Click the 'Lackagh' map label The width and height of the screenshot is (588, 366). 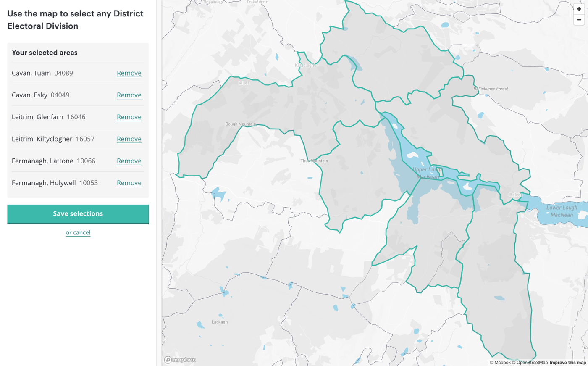(x=220, y=322)
